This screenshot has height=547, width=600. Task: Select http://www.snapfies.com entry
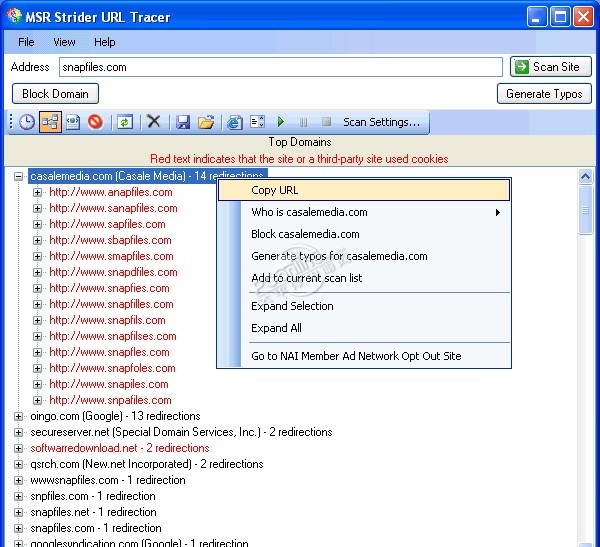tap(109, 288)
